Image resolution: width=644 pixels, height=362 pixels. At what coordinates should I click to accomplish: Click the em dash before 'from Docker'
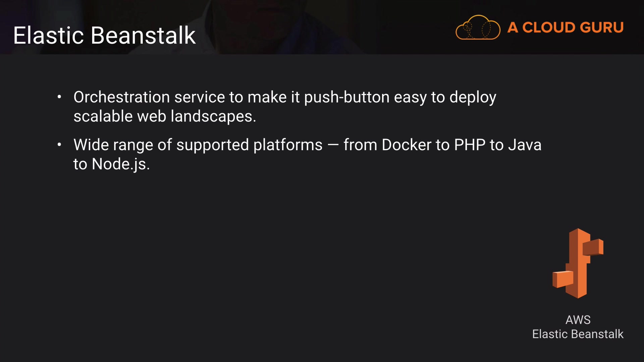[333, 145]
